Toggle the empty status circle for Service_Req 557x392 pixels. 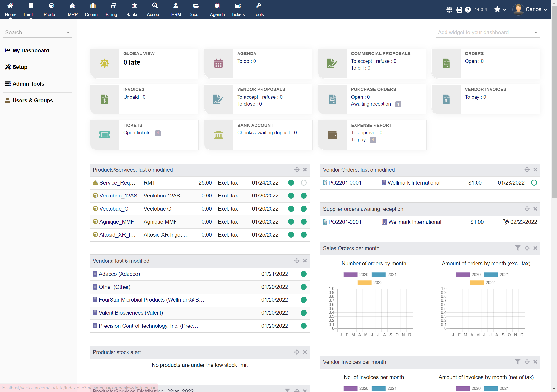pos(303,183)
